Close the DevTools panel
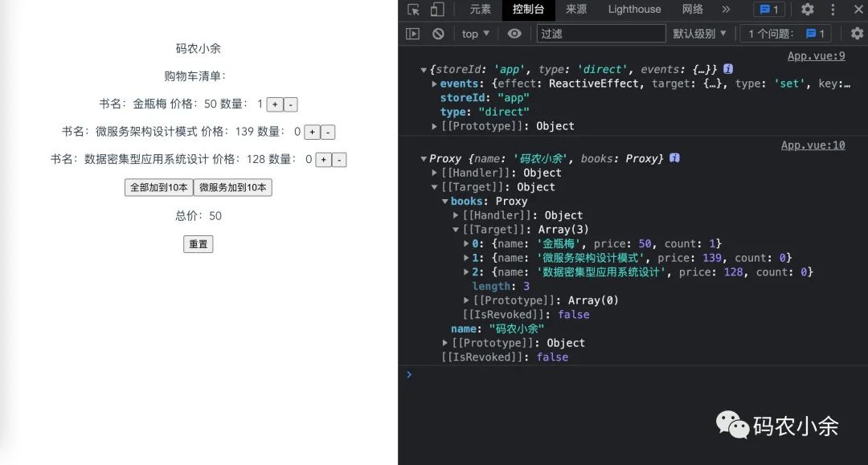The height and width of the screenshot is (465, 868). (858, 10)
